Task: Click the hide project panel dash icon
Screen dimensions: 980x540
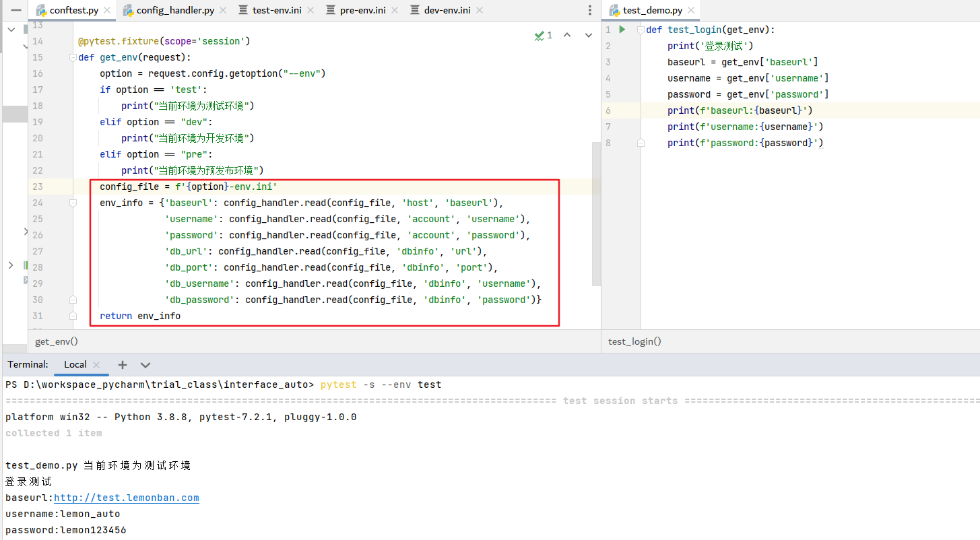Action: point(16,10)
